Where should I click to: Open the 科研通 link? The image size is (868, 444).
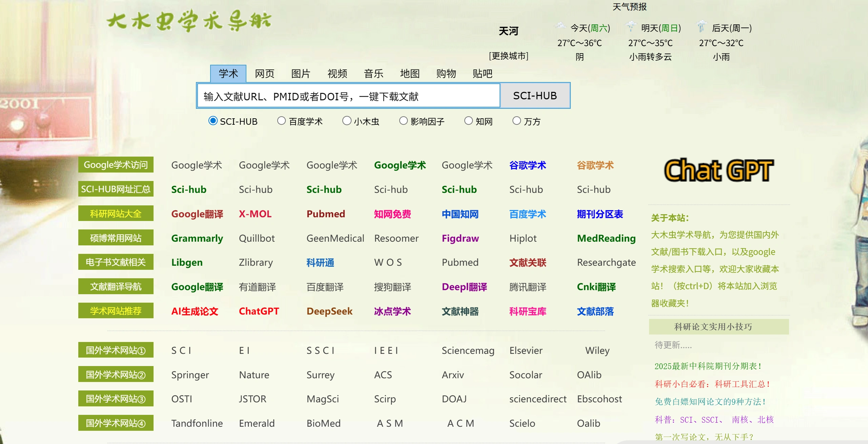coord(320,262)
